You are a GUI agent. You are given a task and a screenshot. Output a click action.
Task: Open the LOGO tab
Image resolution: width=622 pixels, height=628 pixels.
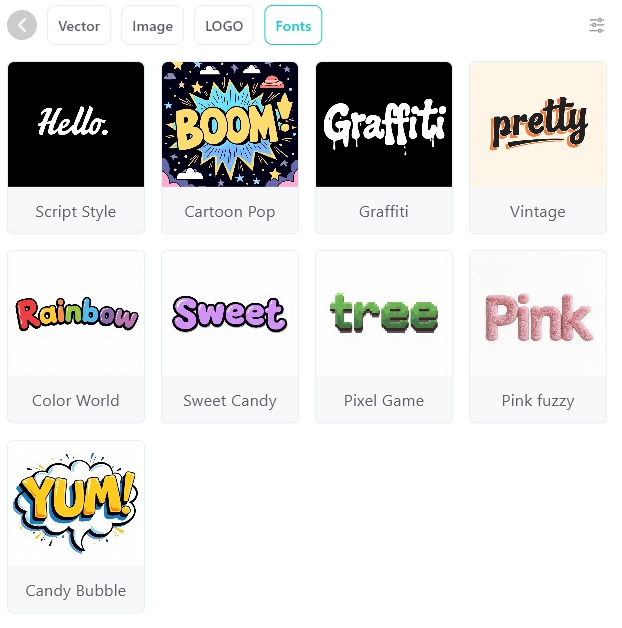point(224,25)
